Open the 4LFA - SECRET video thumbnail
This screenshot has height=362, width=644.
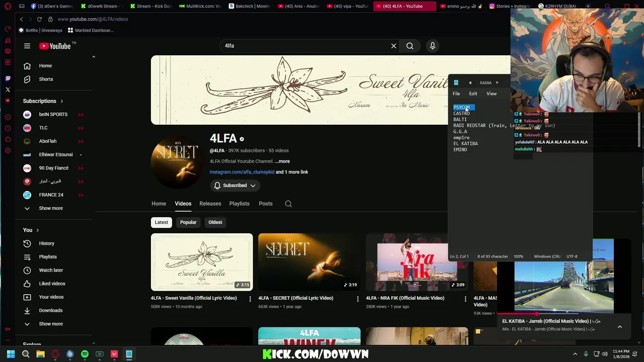click(309, 262)
